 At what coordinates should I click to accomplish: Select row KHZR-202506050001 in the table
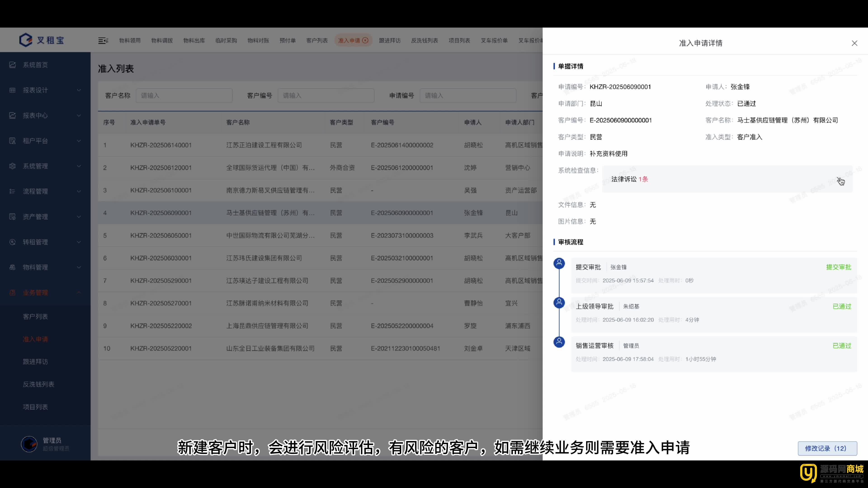point(161,235)
